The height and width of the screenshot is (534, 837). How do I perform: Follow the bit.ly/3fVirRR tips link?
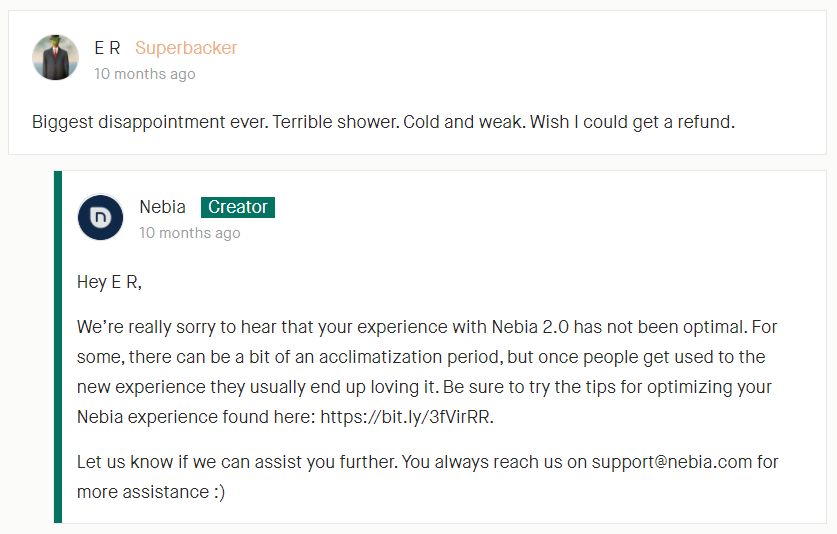406,417
